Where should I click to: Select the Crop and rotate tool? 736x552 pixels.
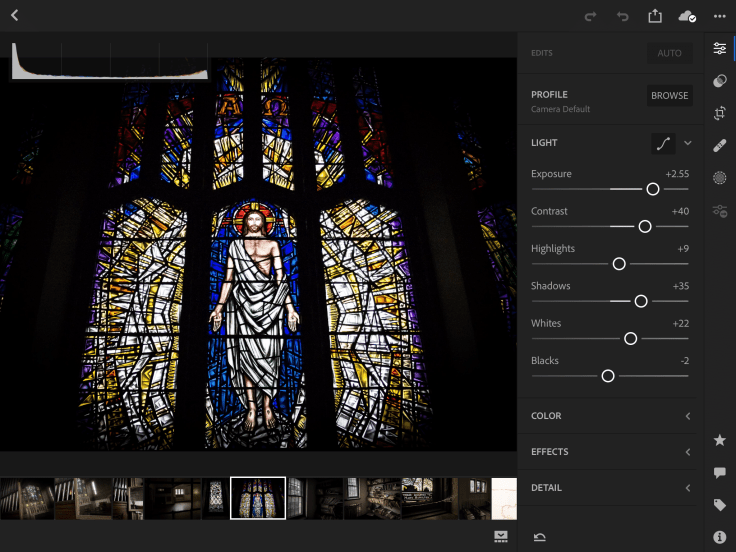pos(719,113)
